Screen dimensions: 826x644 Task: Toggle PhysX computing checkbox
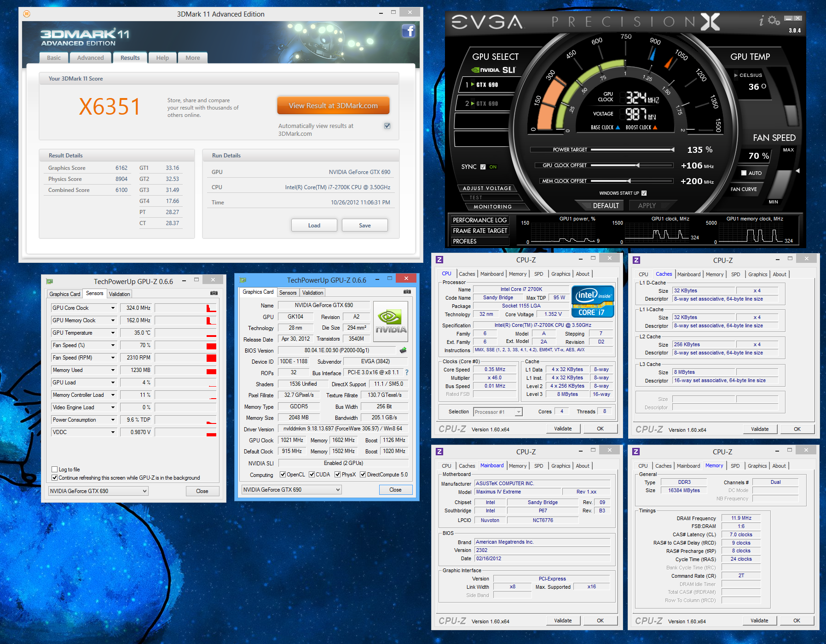coord(337,475)
